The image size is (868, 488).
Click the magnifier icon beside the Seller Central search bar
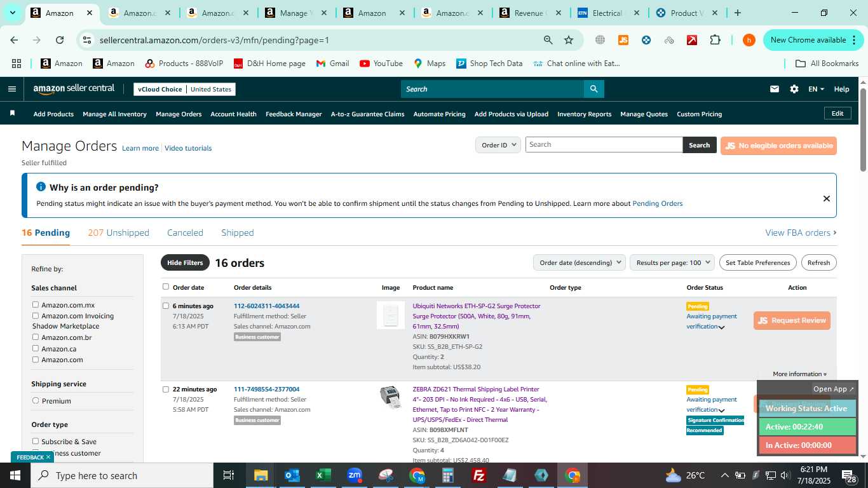593,89
